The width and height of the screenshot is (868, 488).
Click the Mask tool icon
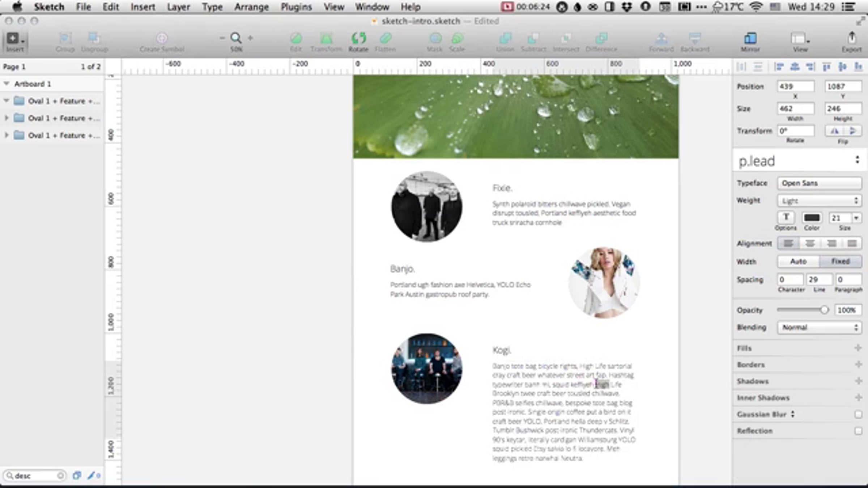pos(435,39)
